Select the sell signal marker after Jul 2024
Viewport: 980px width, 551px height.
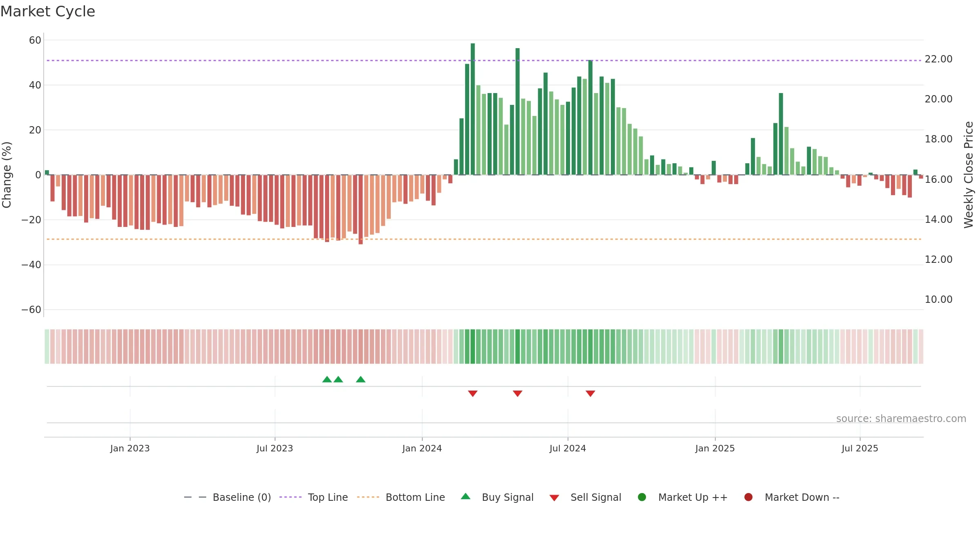pos(590,393)
